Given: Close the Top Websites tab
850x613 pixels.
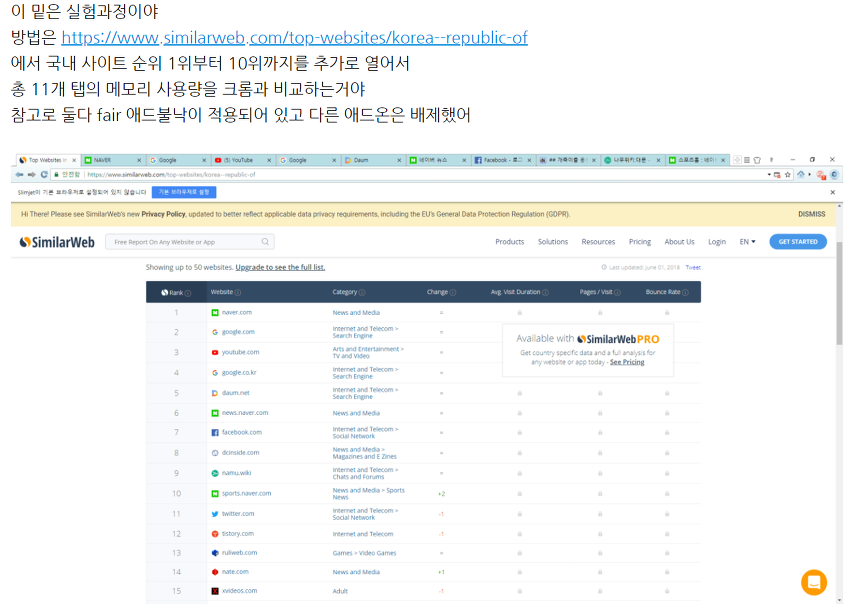Looking at the screenshot, I should pyautogui.click(x=74, y=160).
